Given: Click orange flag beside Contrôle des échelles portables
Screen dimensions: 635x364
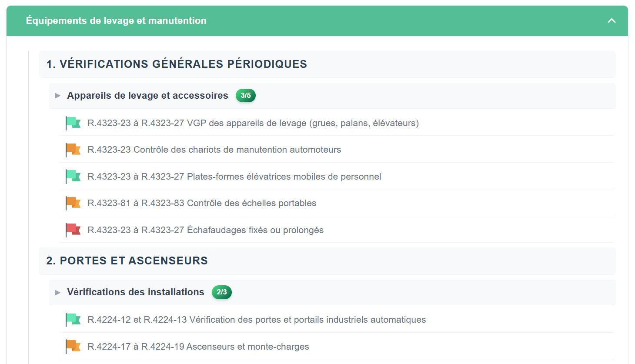Looking at the screenshot, I should pos(73,203).
